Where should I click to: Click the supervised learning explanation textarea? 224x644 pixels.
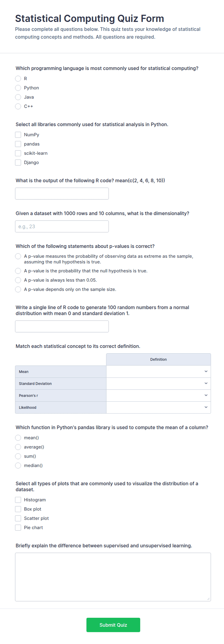(x=113, y=577)
